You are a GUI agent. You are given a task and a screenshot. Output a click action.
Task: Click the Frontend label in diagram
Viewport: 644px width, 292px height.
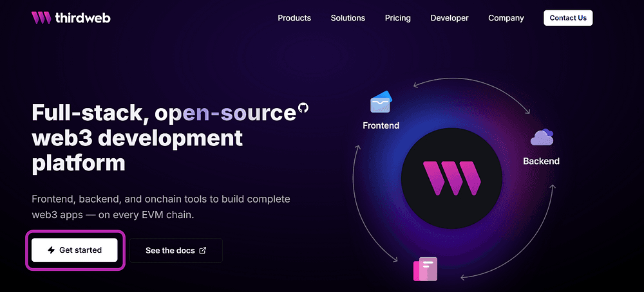click(x=381, y=125)
